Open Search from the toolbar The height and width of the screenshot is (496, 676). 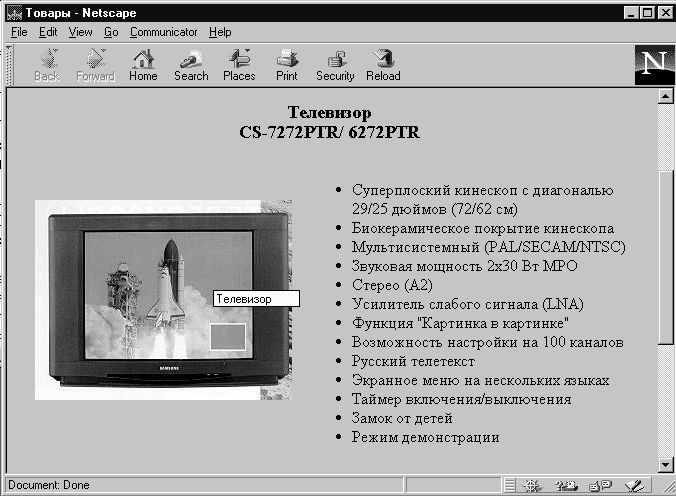click(191, 64)
